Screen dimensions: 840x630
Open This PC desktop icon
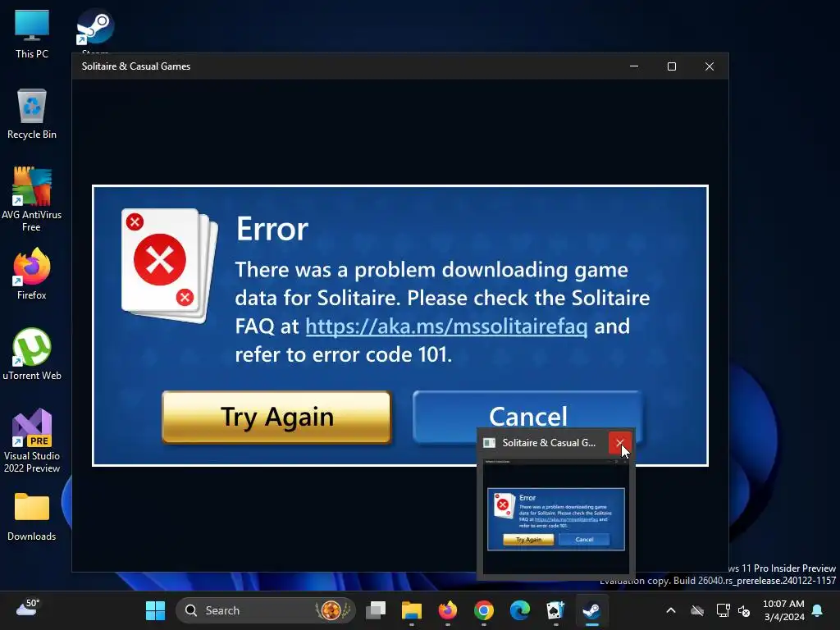(x=32, y=34)
